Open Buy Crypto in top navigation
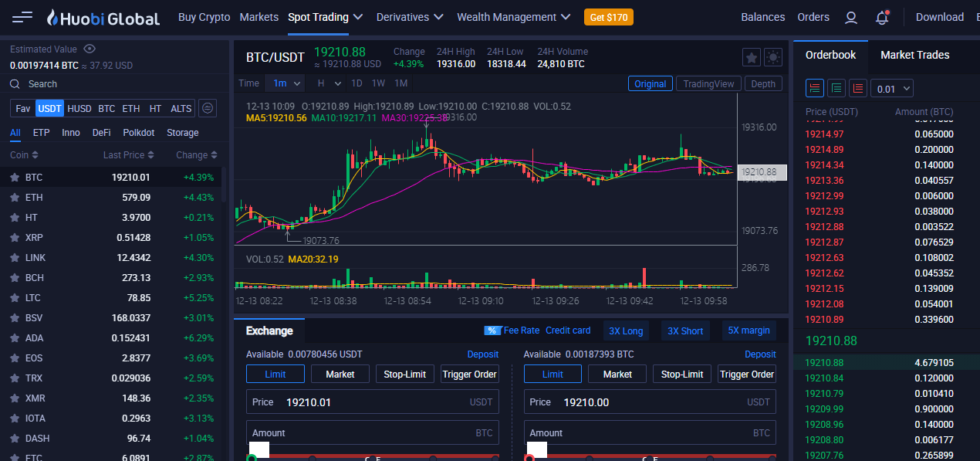The height and width of the screenshot is (461, 980). point(204,17)
